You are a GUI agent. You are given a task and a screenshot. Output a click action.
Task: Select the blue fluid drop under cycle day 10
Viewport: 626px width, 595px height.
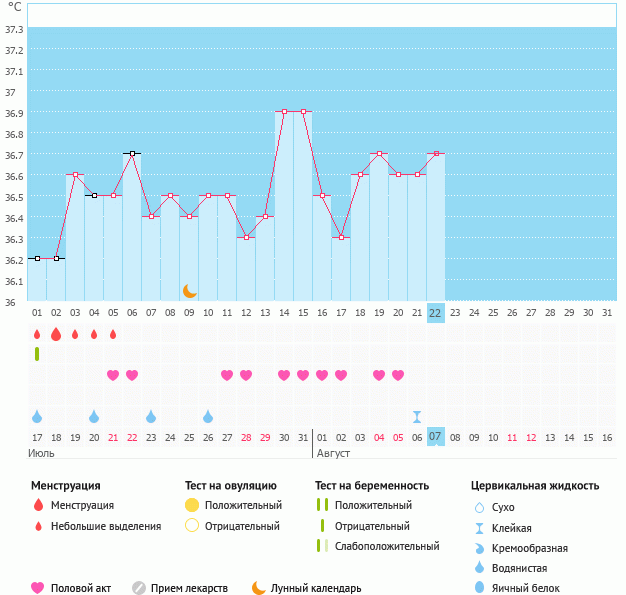tap(208, 416)
